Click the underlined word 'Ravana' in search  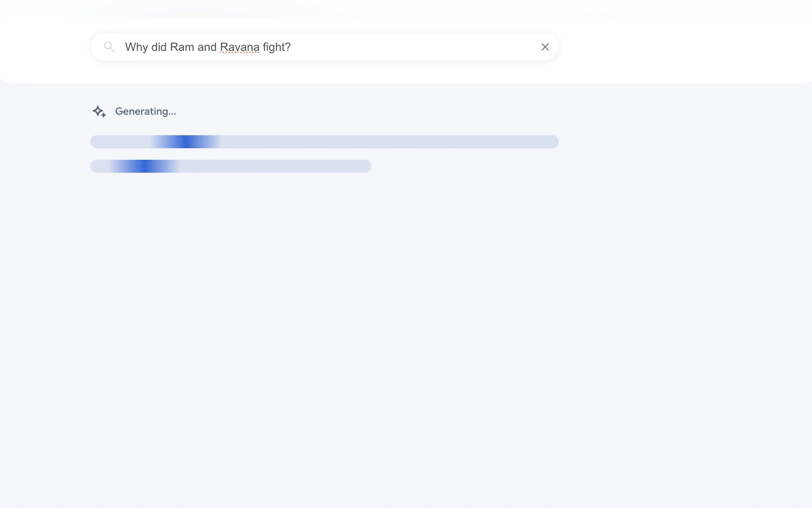(240, 47)
